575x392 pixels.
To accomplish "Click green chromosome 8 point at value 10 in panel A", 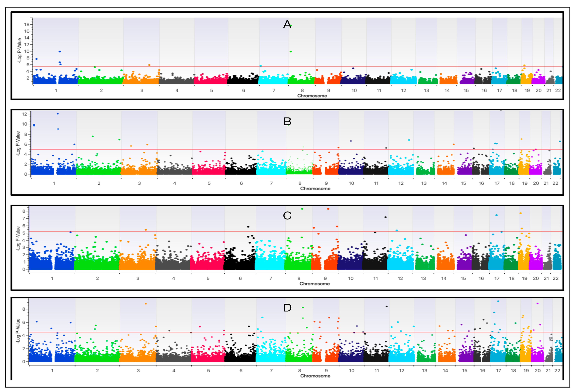I will 291,51.
